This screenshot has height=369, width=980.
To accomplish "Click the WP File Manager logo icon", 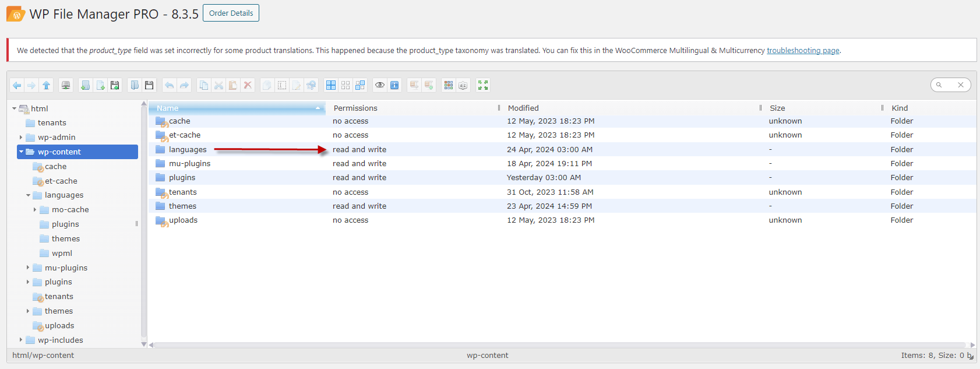I will click(x=16, y=14).
